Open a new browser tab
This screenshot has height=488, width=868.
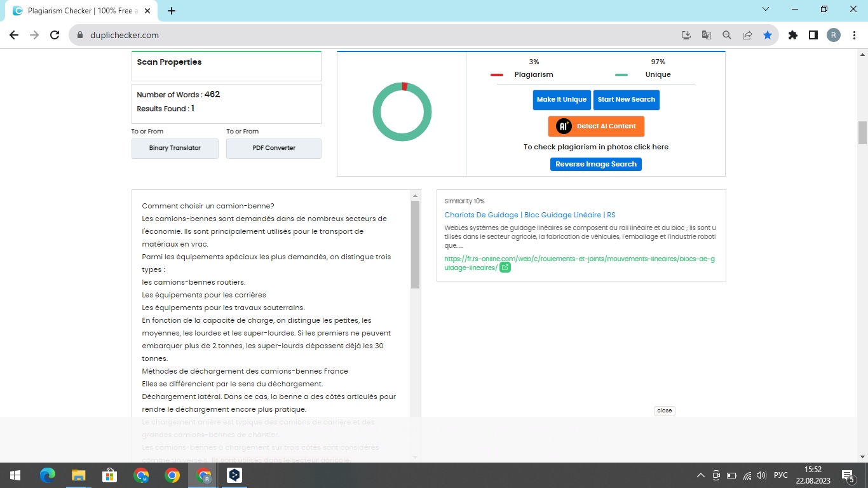pos(172,11)
